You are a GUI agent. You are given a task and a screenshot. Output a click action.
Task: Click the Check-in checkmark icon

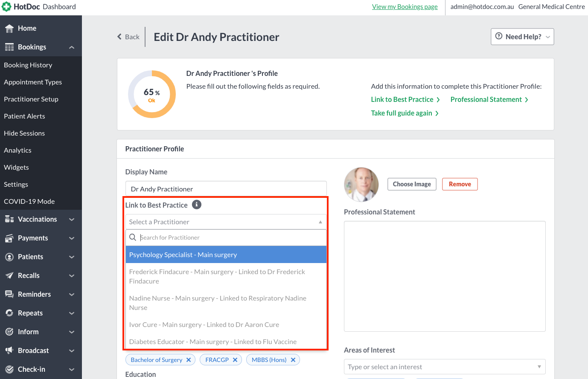pyautogui.click(x=9, y=369)
